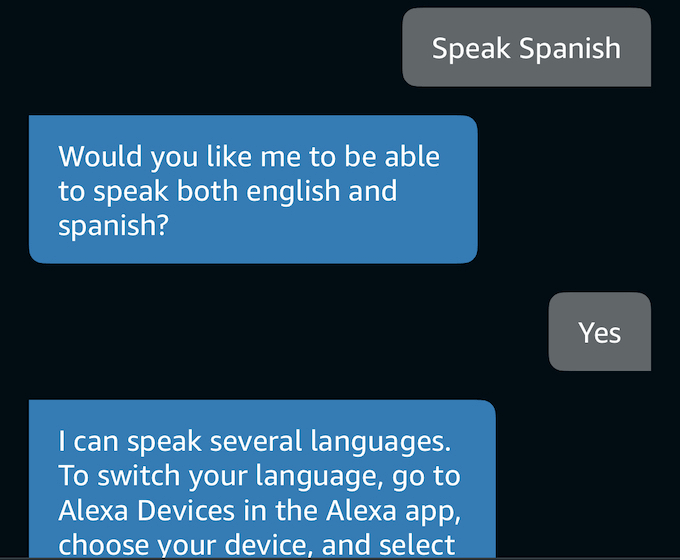Select the "Yes" reply bubble
Screen dimensions: 680x560
pos(600,332)
